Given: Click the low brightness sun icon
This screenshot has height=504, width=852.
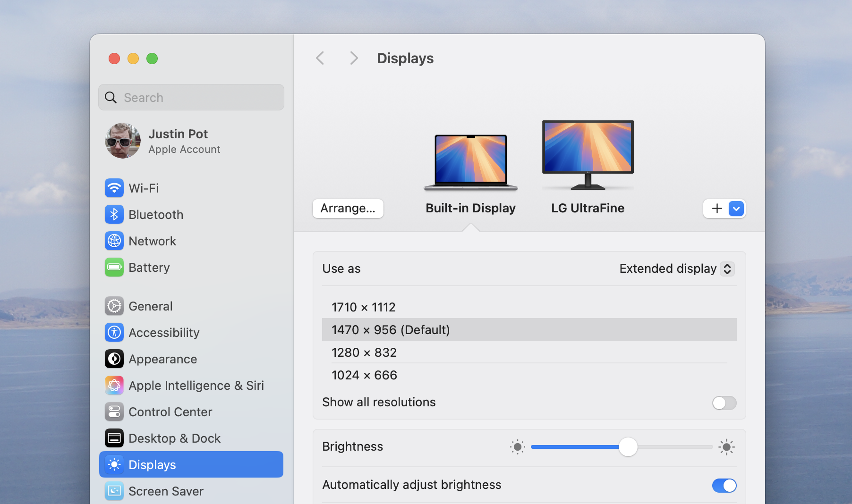Looking at the screenshot, I should point(517,447).
